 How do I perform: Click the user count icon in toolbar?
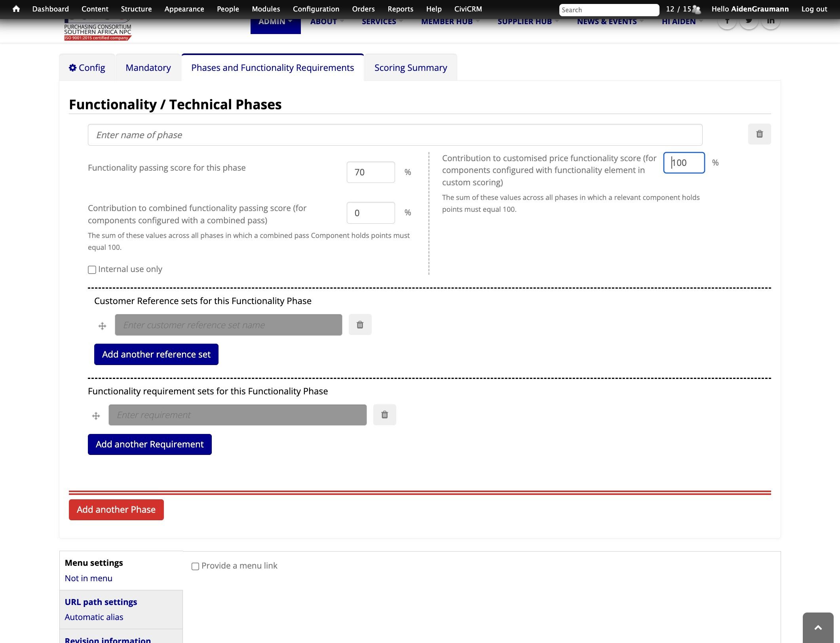[696, 10]
